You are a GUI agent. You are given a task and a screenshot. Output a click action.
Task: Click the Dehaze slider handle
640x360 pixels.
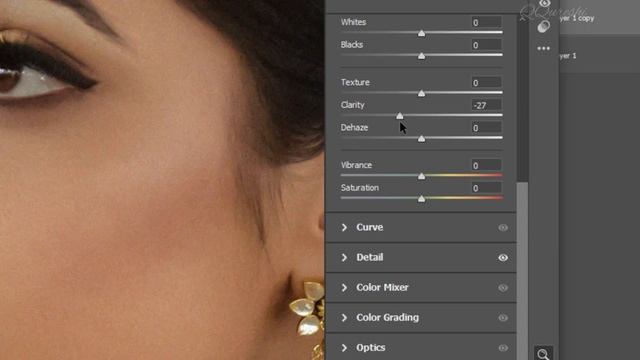click(421, 139)
